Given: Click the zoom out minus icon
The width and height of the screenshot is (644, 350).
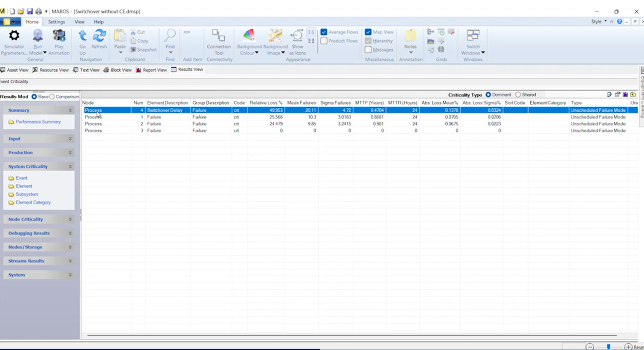Looking at the screenshot, I should pos(590,347).
